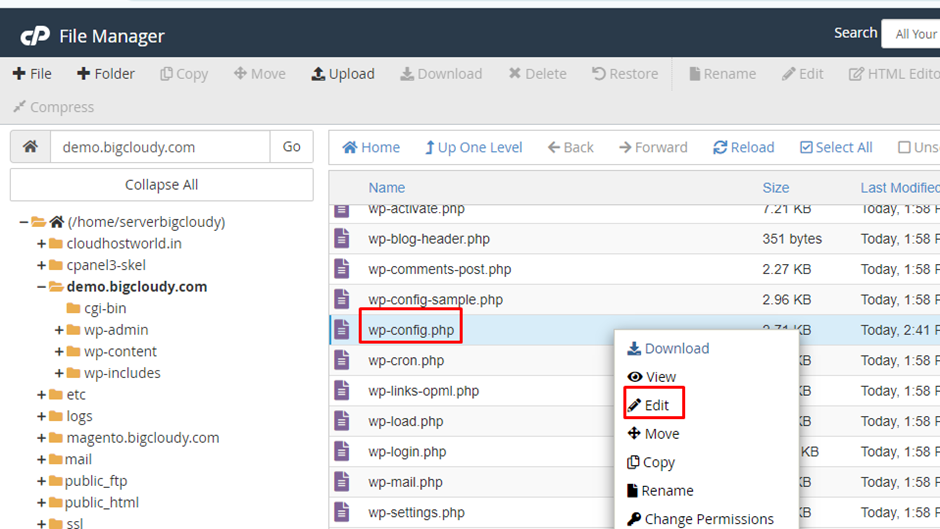Select the wp-config-sample.php file

435,300
